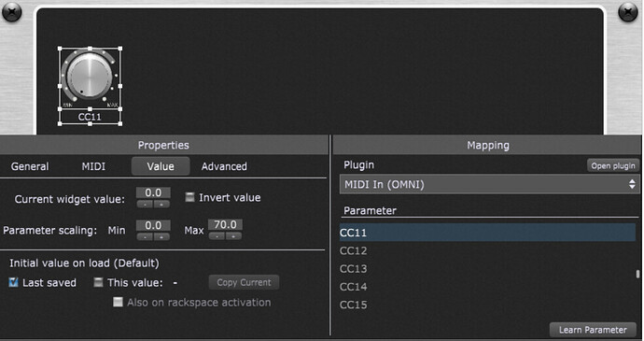Click the CC11 widget label box
The image size is (644, 341).
(x=90, y=117)
